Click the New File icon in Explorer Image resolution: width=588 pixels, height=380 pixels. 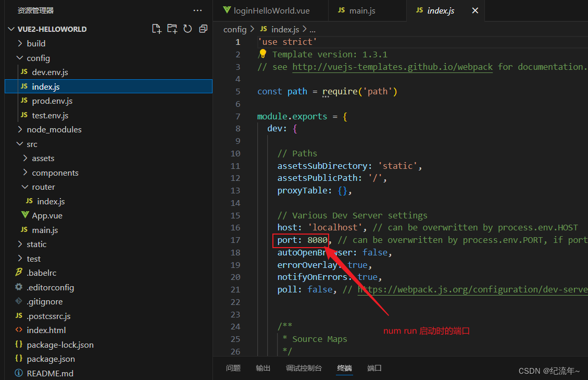tap(157, 29)
